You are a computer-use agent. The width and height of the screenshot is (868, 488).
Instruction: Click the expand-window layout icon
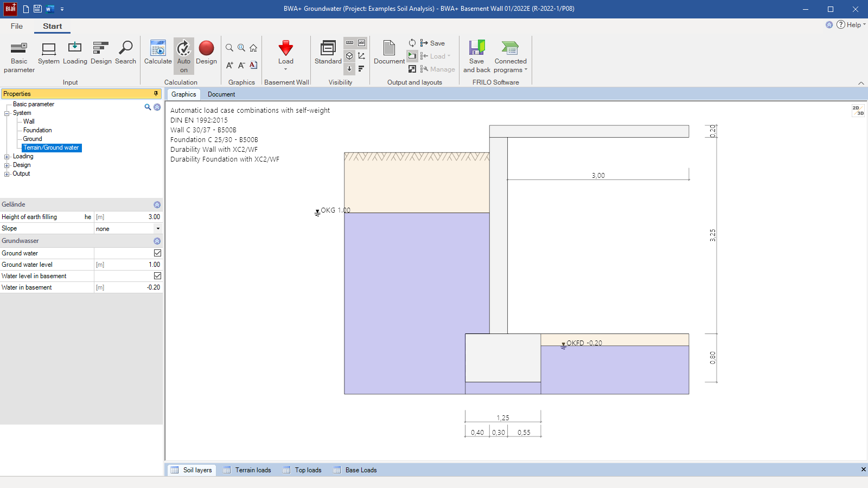click(x=412, y=69)
